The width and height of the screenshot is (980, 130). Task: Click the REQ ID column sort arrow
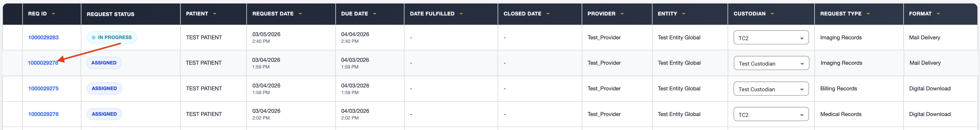point(53,14)
